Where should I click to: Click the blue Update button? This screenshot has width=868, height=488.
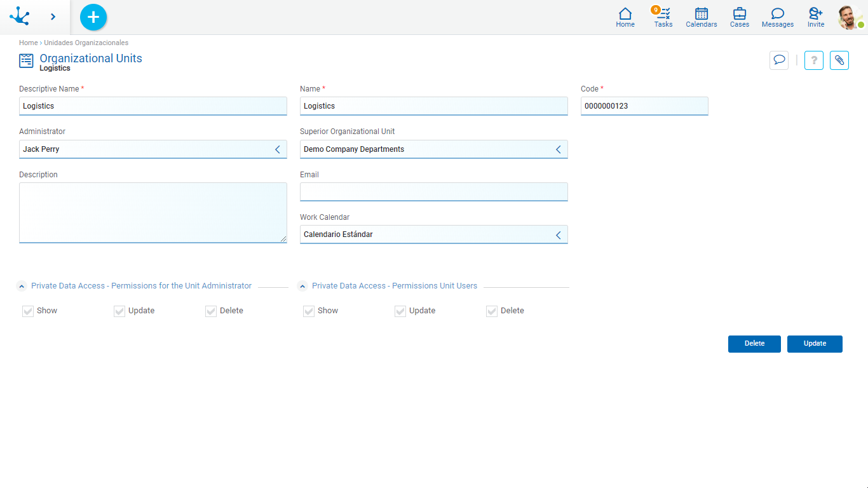814,344
